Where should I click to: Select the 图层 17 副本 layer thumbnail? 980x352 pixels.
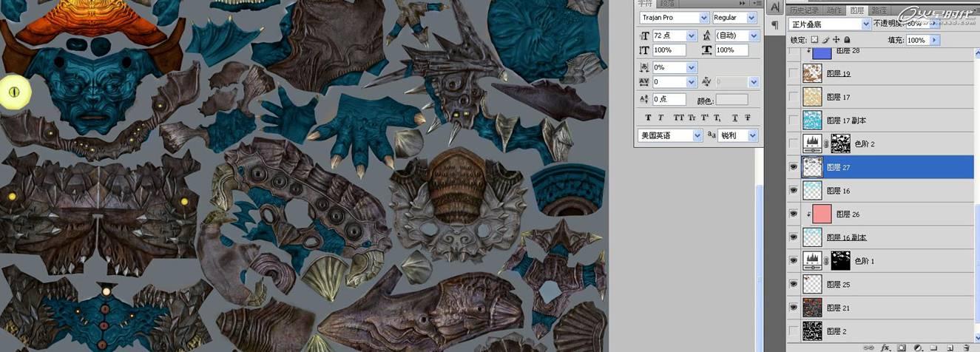pyautogui.click(x=813, y=121)
